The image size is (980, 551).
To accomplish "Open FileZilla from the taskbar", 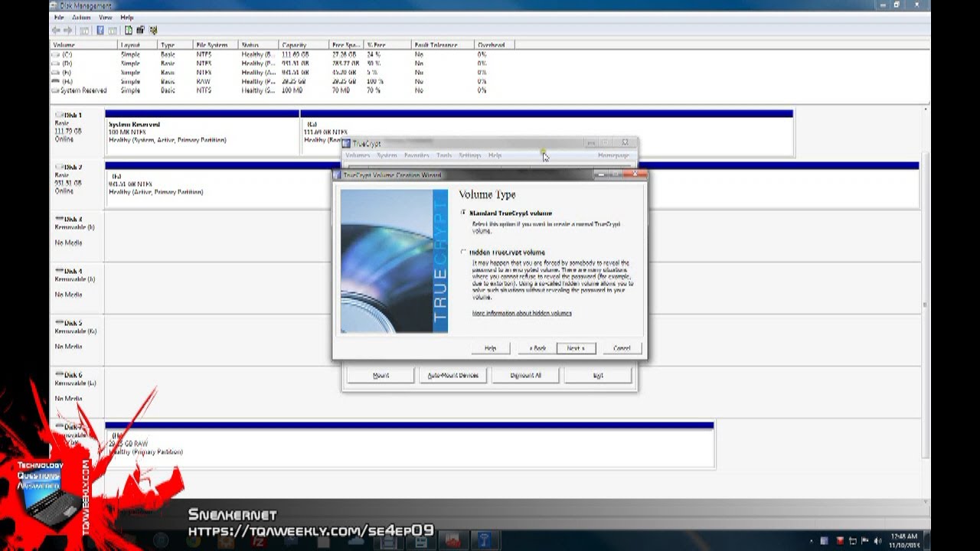I will point(258,540).
